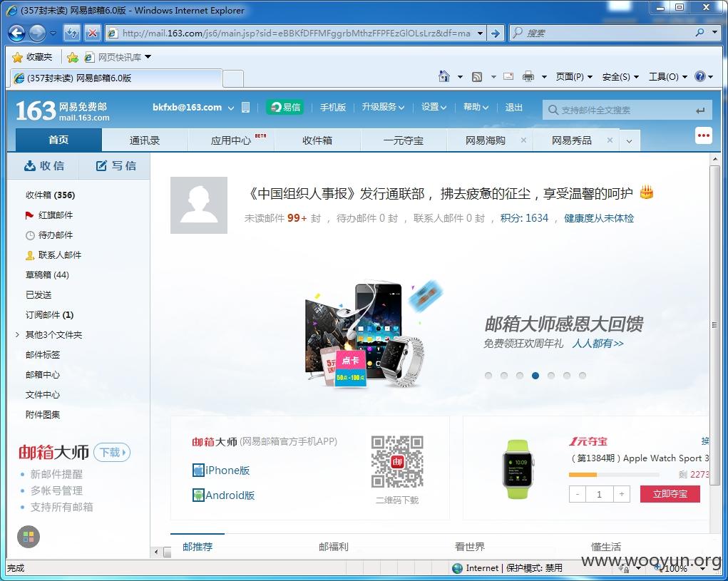Click 人人都有>> promo link
The height and width of the screenshot is (581, 728).
[x=598, y=344]
